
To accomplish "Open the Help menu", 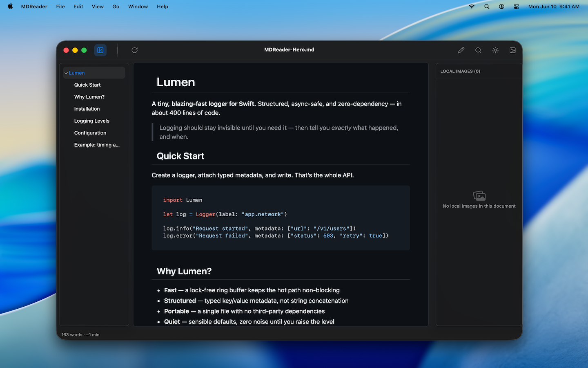I will (163, 7).
